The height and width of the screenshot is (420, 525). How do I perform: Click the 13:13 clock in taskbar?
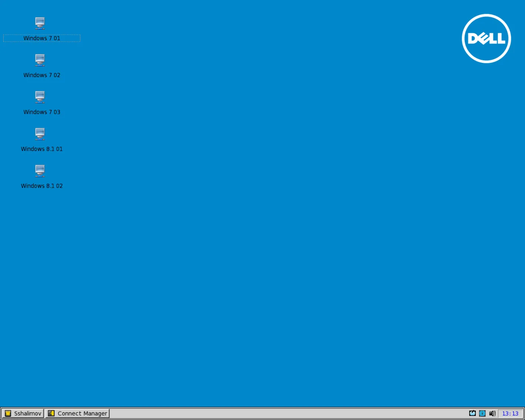(x=510, y=413)
